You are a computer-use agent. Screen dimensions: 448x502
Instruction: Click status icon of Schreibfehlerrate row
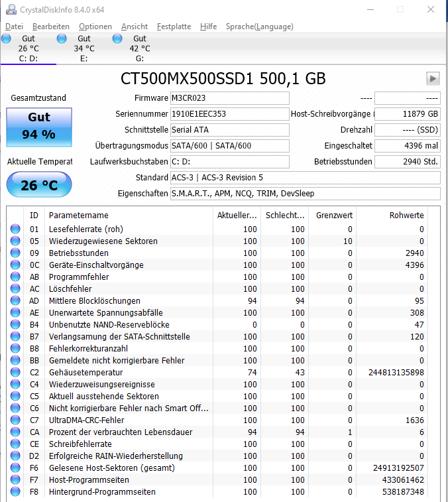click(15, 444)
